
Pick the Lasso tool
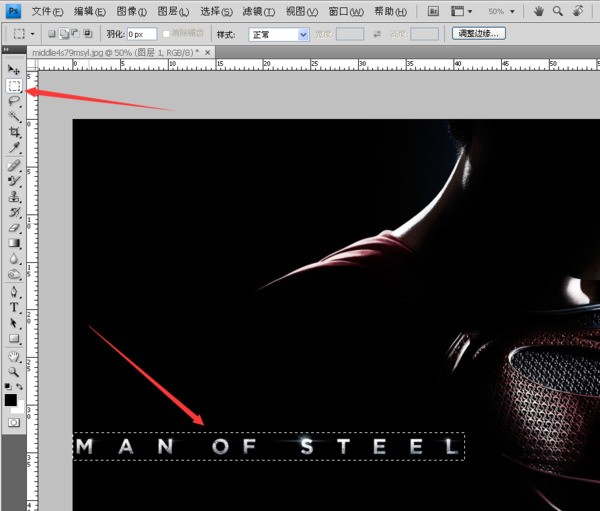pyautogui.click(x=14, y=101)
